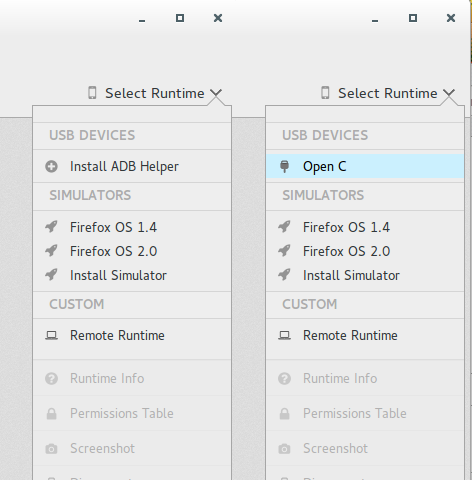
Task: Click rocket icon beside Install Simulator, right window
Action: (284, 275)
